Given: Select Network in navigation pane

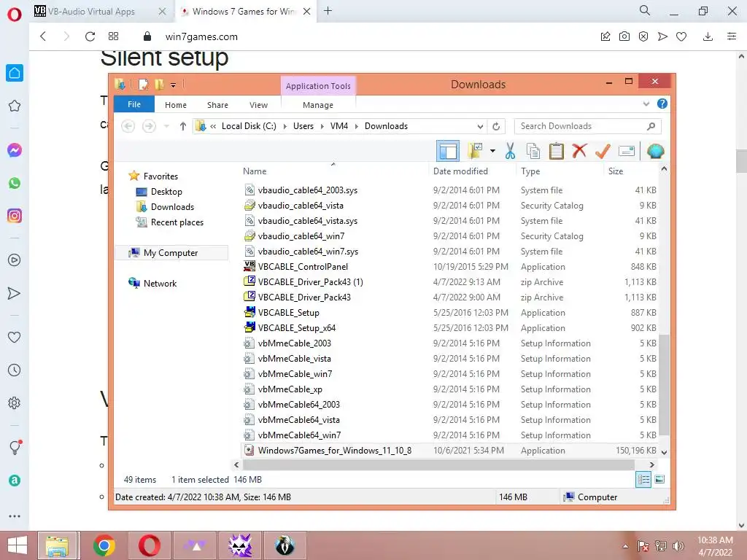Looking at the screenshot, I should (x=160, y=284).
